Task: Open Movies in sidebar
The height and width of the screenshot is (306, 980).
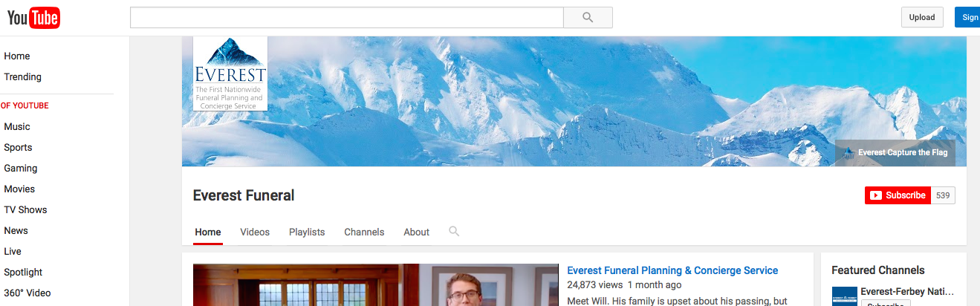Action: [x=19, y=189]
